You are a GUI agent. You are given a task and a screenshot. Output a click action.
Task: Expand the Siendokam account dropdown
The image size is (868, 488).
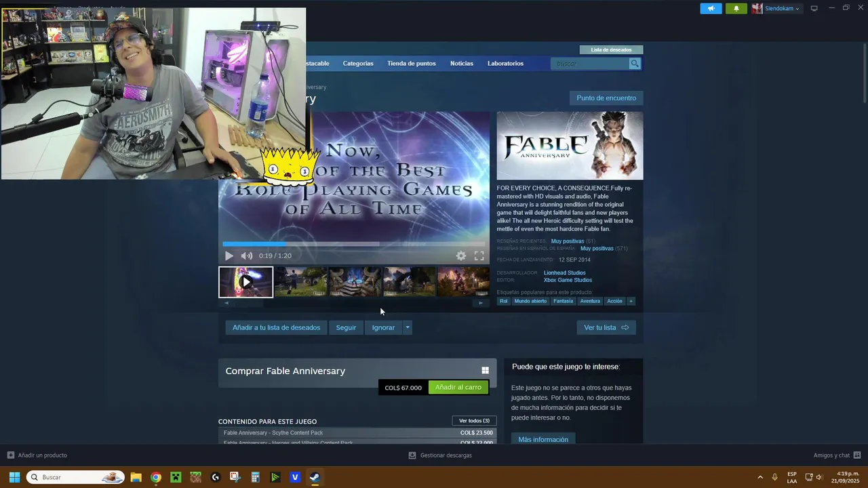pyautogui.click(x=797, y=9)
